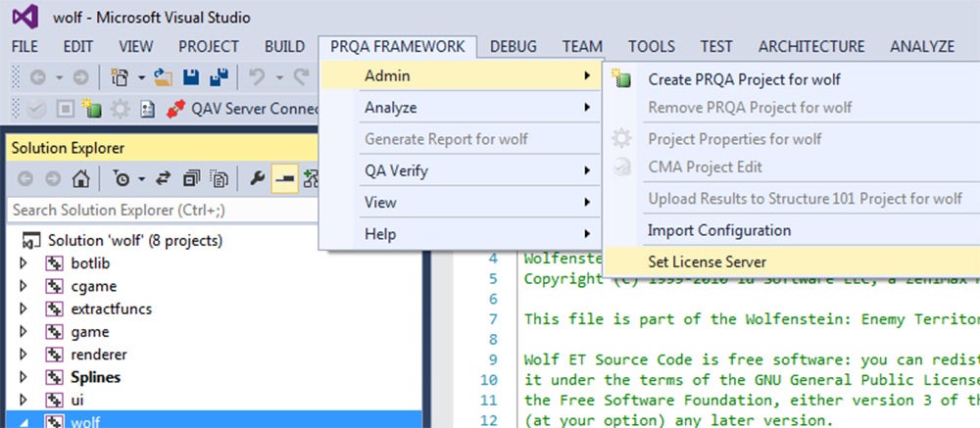Click the Search Solution Explorer input field

163,210
